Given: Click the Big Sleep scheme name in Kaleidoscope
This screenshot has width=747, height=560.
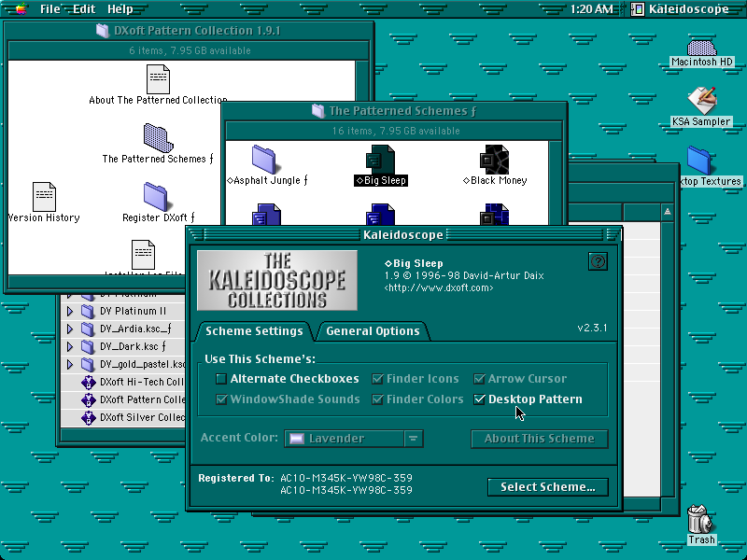Looking at the screenshot, I should point(414,263).
